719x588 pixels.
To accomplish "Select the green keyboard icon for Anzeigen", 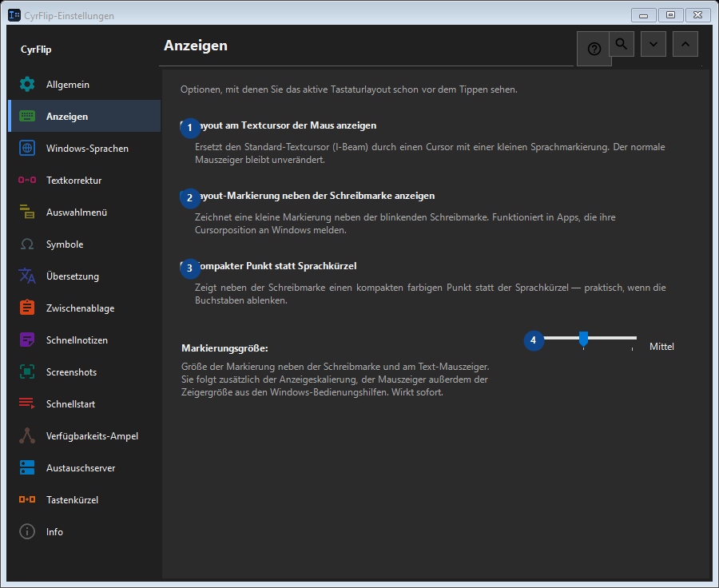I will [x=27, y=116].
